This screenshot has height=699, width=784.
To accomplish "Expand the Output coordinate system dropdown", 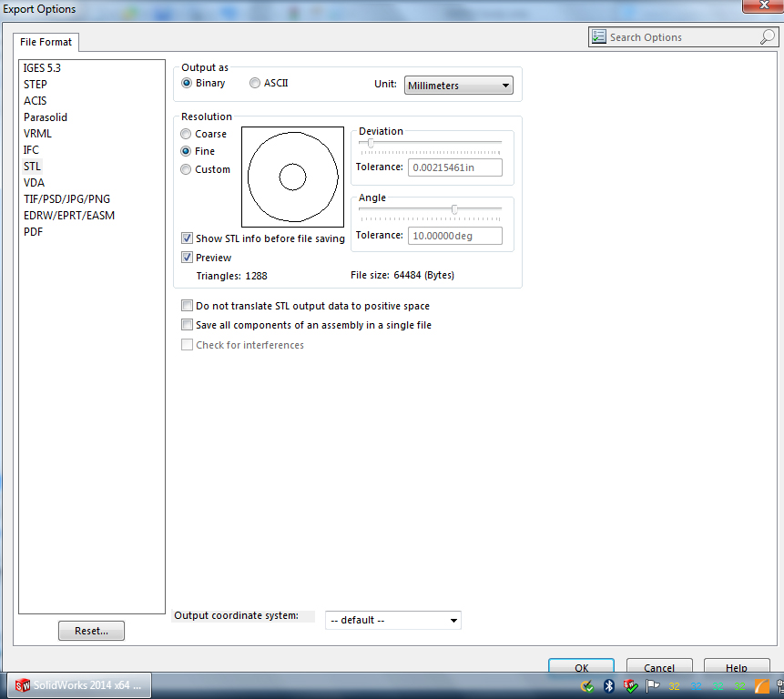I will point(393,620).
